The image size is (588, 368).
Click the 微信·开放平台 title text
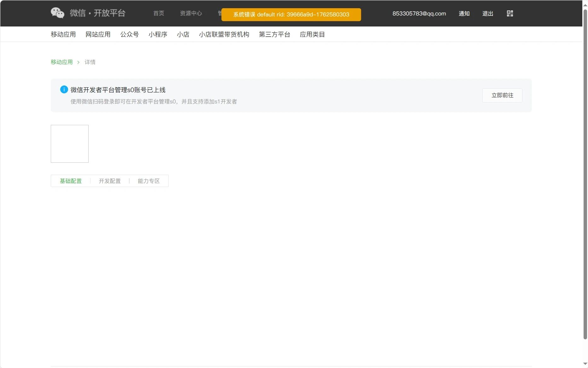pyautogui.click(x=98, y=13)
